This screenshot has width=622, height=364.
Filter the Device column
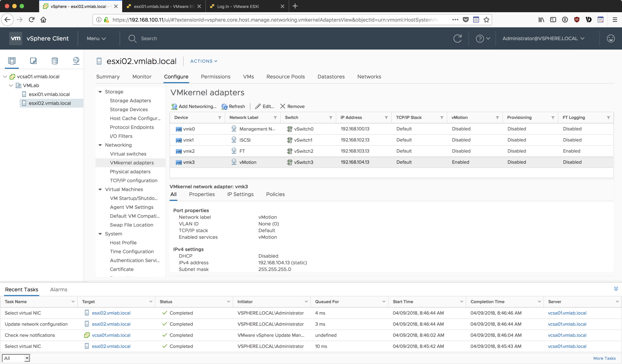pos(220,118)
